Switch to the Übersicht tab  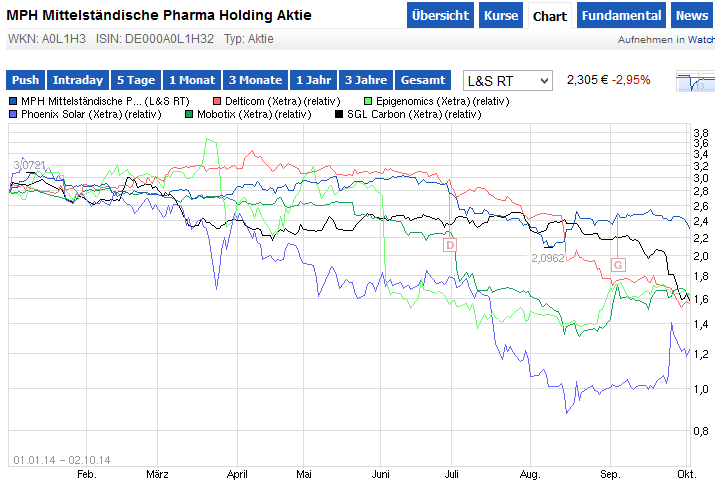(440, 16)
